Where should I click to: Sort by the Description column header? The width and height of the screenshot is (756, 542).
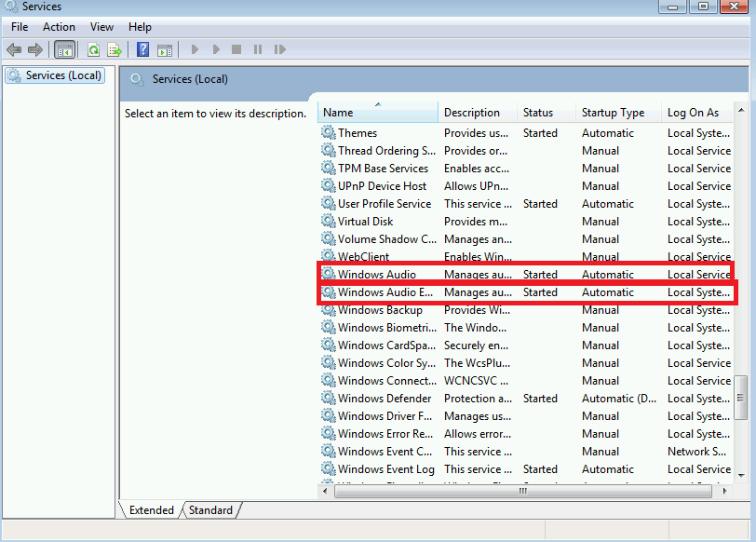point(478,113)
